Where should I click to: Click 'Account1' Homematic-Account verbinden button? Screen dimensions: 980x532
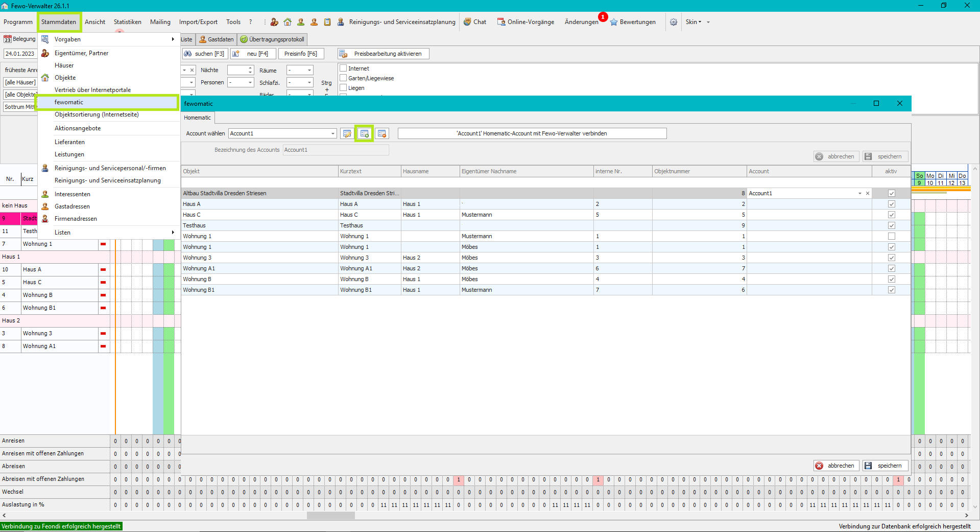pyautogui.click(x=532, y=133)
